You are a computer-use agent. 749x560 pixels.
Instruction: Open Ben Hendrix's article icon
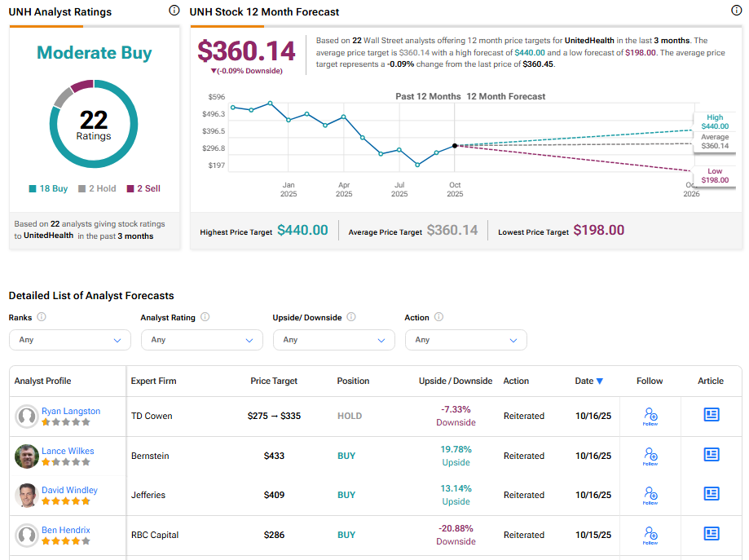click(712, 534)
